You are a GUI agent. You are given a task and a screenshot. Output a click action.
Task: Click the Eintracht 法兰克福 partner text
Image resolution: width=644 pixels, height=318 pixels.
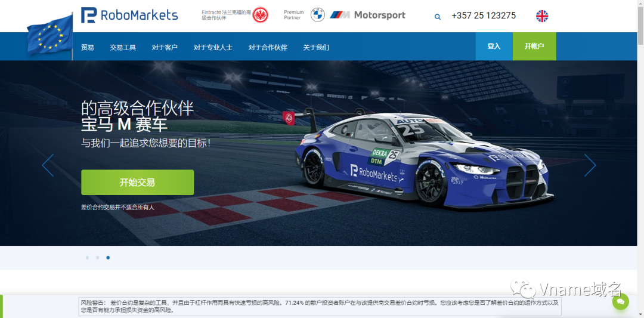click(227, 15)
